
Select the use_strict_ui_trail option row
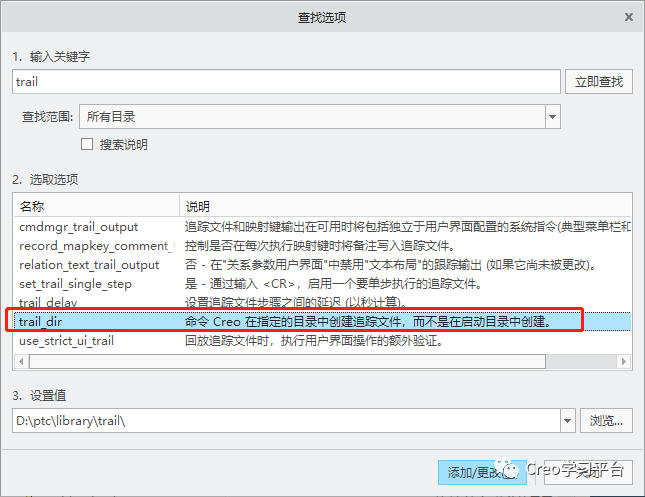tap(322, 341)
